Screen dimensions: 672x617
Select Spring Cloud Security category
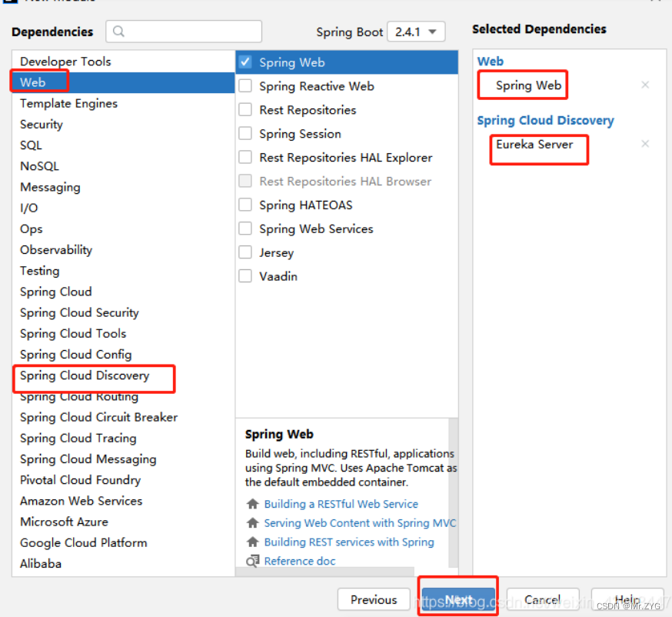(124, 312)
